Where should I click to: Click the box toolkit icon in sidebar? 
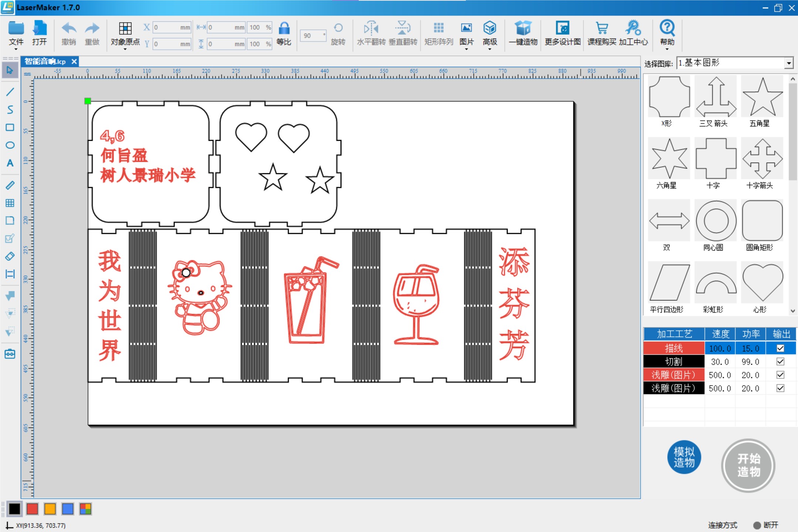[10, 354]
